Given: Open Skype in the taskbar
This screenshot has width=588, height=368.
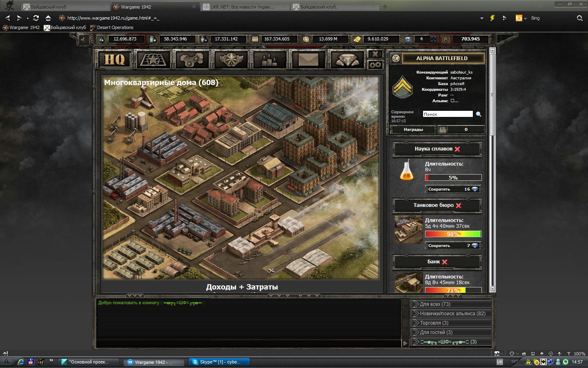Looking at the screenshot, I should click(219, 362).
